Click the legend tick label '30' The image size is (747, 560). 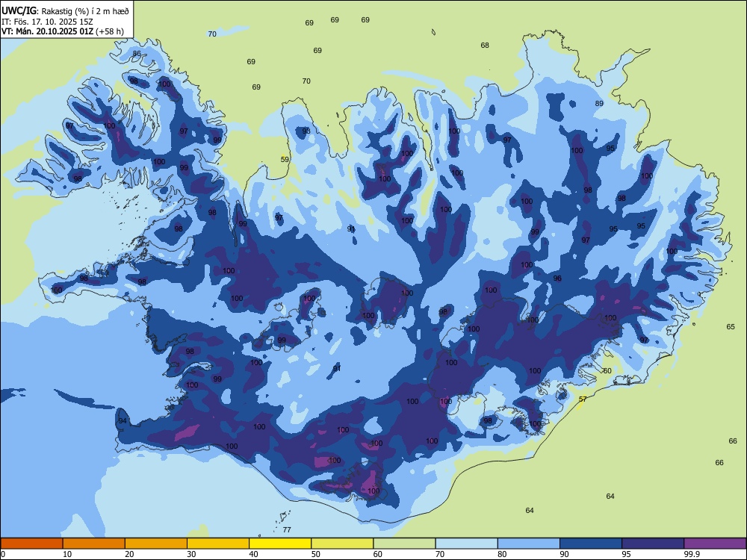(x=191, y=554)
